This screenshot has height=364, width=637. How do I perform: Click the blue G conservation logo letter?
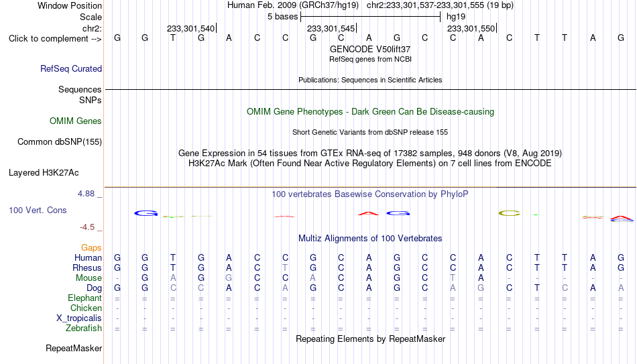(146, 213)
